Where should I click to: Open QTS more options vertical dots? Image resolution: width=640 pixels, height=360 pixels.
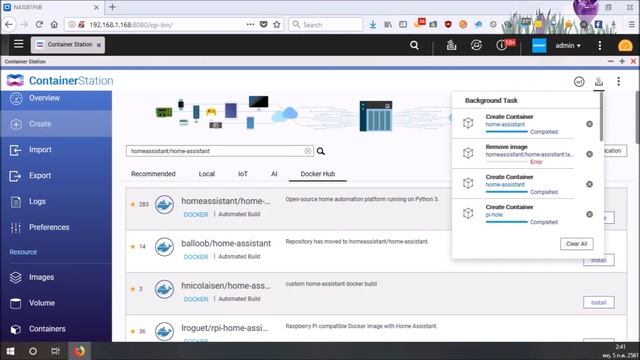click(600, 45)
